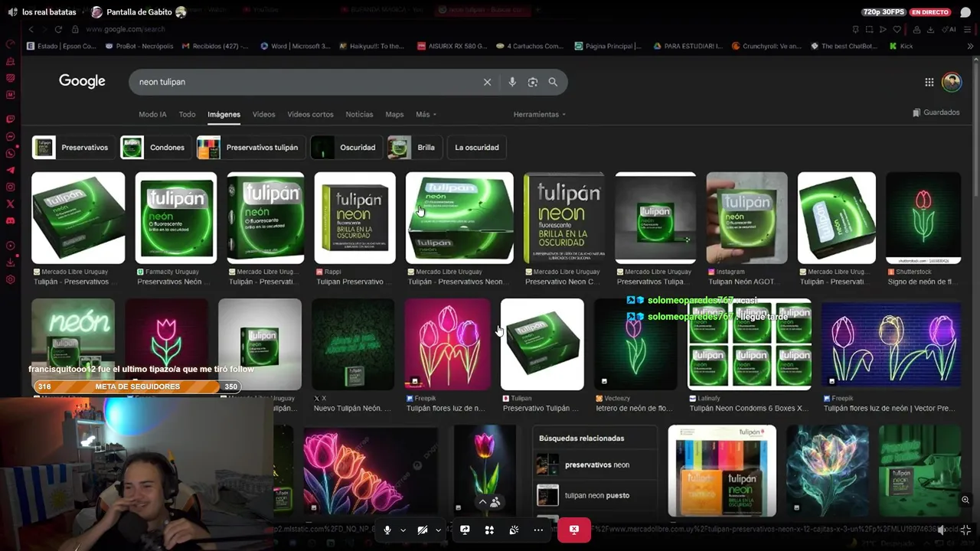Switch to the Videos tab
This screenshot has height=551, width=980.
click(x=263, y=114)
